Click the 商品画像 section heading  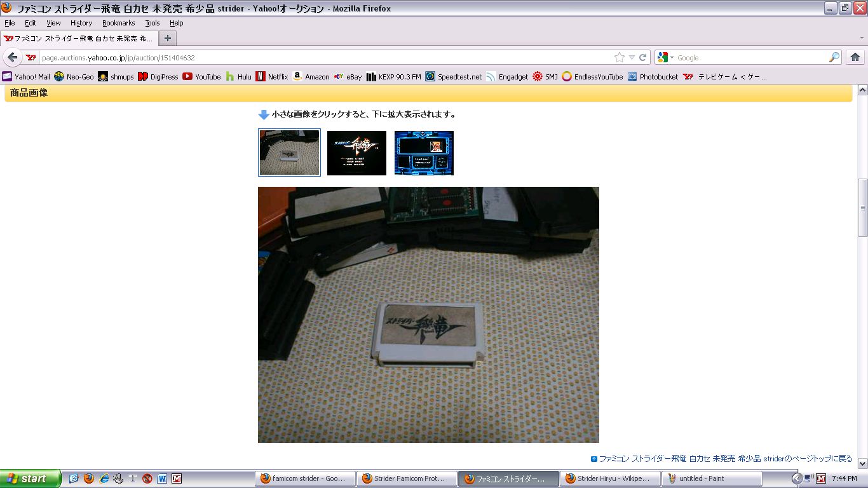(x=29, y=93)
